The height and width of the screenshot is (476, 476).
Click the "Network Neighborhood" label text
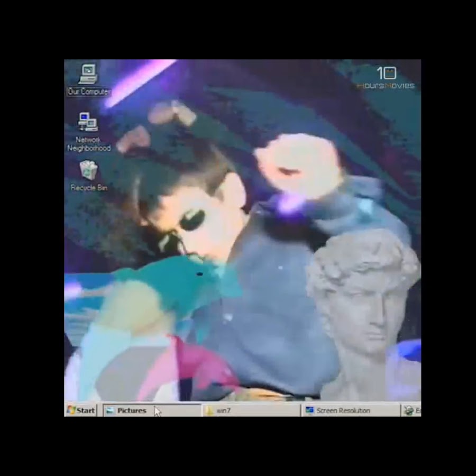click(x=88, y=144)
